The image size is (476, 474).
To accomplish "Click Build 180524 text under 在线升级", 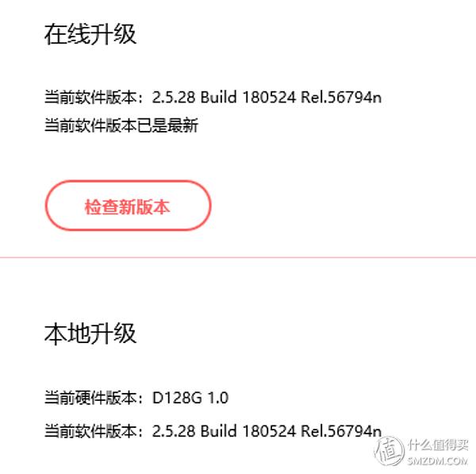I will [x=248, y=98].
